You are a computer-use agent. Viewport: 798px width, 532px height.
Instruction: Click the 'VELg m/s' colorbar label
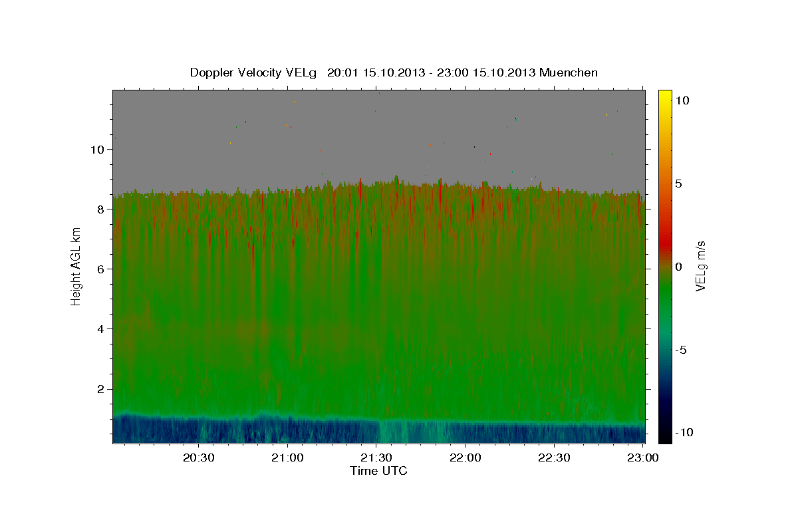(x=700, y=266)
